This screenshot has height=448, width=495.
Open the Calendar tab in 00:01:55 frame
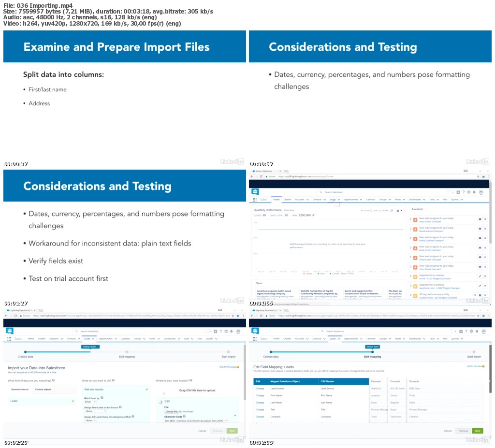(x=371, y=200)
